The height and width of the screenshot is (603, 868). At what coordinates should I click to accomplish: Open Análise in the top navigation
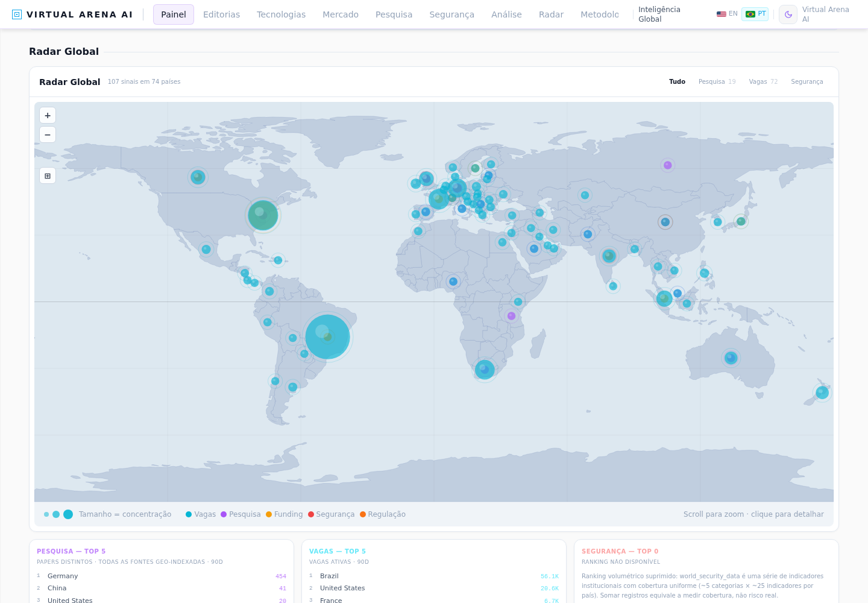click(506, 14)
